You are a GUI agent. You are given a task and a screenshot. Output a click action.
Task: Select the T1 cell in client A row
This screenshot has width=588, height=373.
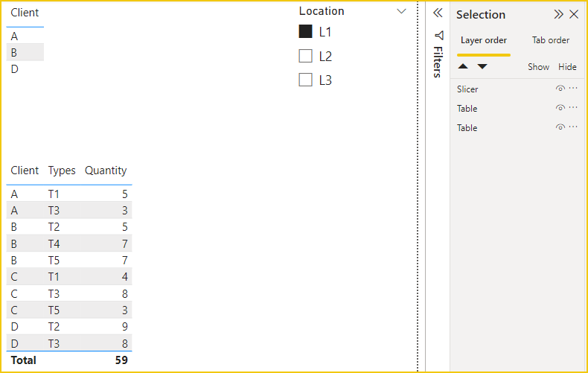click(54, 194)
